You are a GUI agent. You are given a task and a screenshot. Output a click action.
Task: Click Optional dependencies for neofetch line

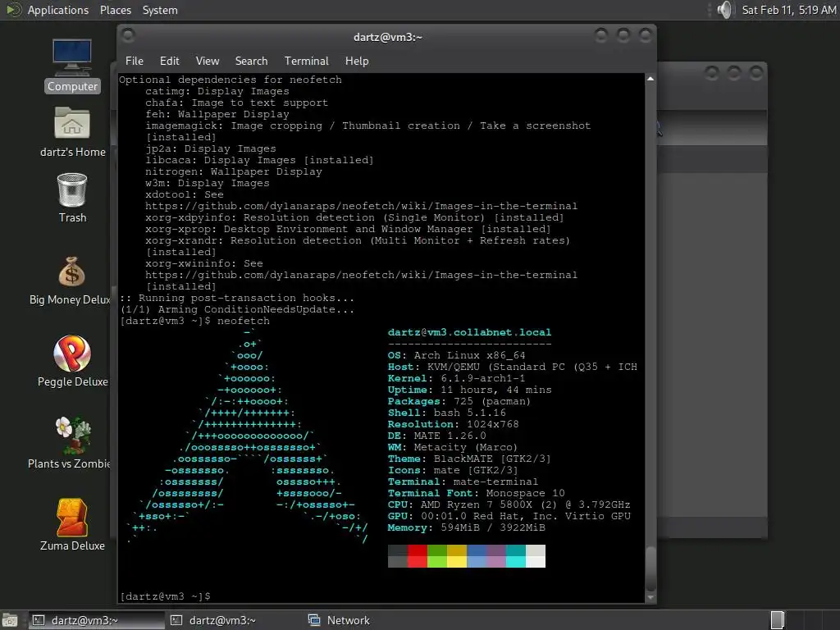231,80
